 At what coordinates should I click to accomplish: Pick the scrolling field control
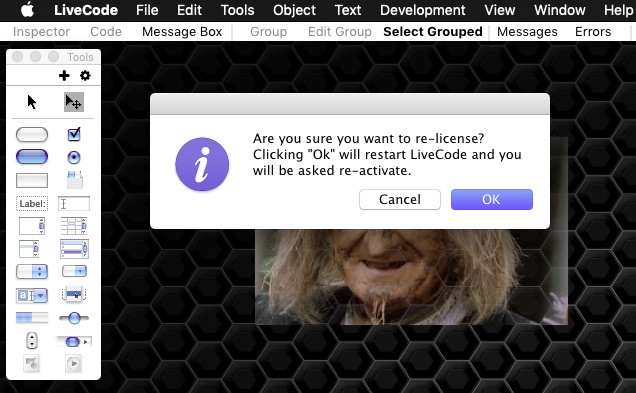(32, 226)
